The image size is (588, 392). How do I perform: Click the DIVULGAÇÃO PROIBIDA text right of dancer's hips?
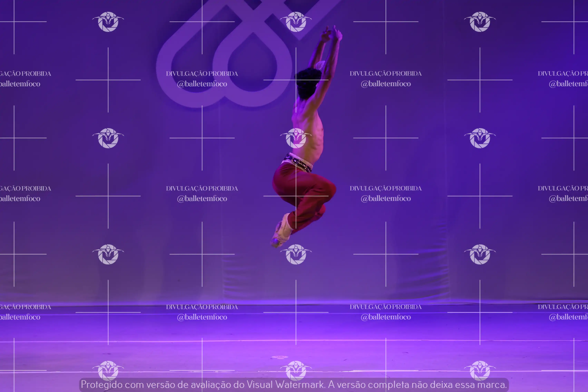pos(385,188)
